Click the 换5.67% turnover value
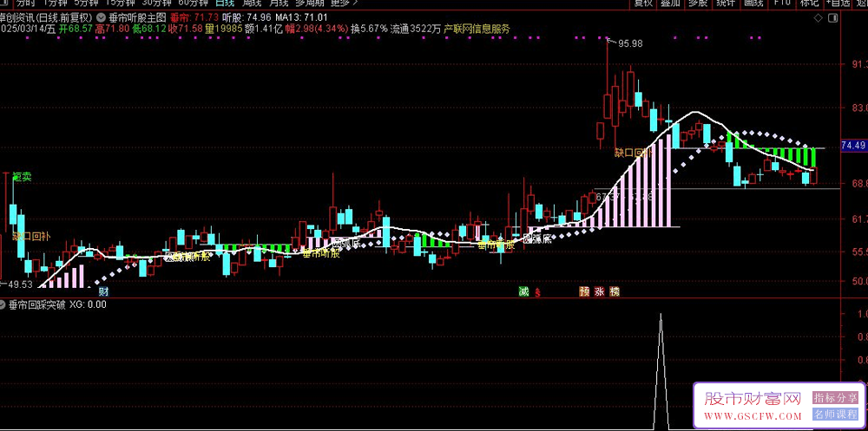 point(369,29)
